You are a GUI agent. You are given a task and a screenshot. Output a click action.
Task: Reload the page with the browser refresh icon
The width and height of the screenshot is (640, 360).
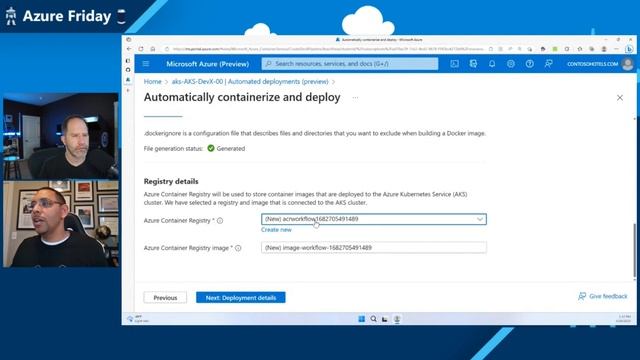141,49
